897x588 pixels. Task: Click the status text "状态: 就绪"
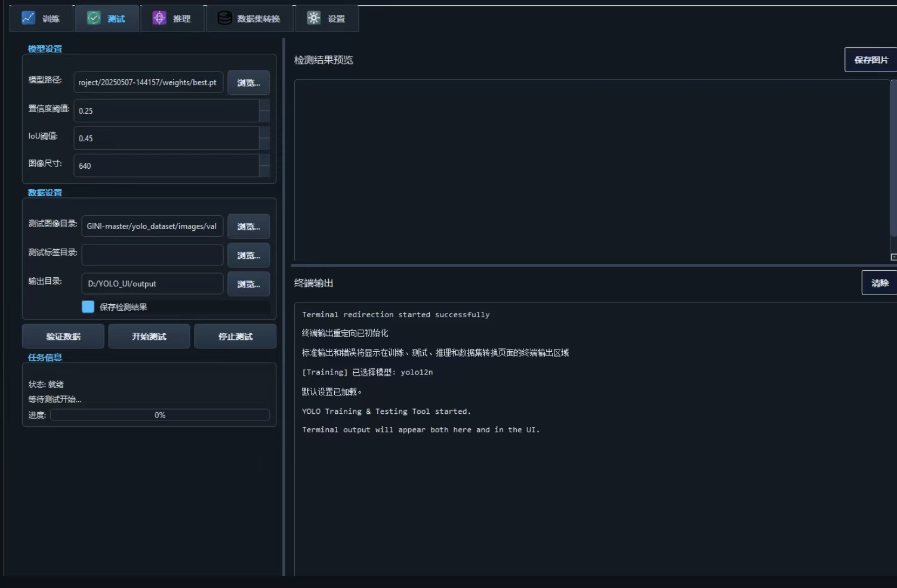[46, 385]
